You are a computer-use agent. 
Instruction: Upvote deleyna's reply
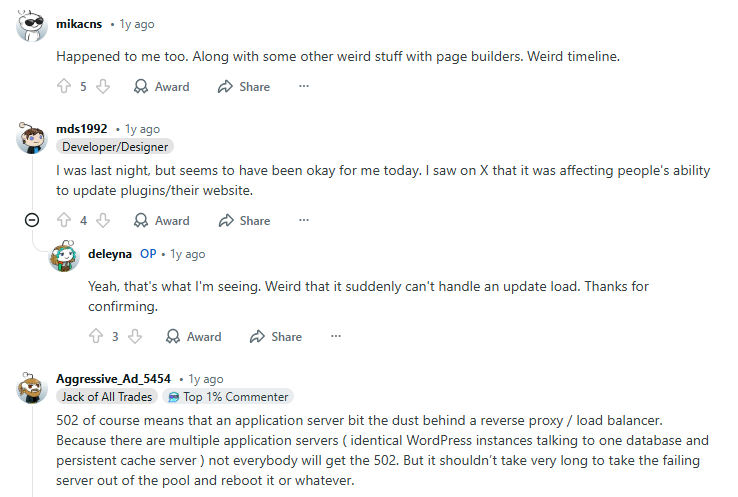(97, 337)
